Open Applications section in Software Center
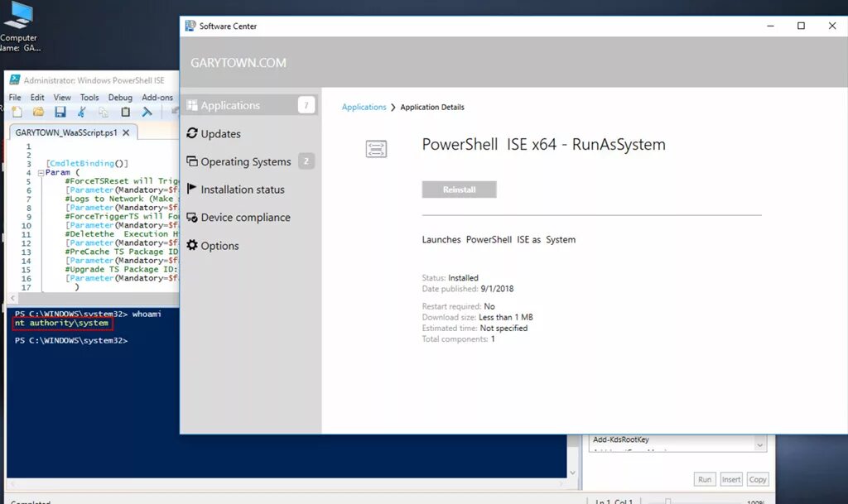This screenshot has width=848, height=504. [x=250, y=105]
